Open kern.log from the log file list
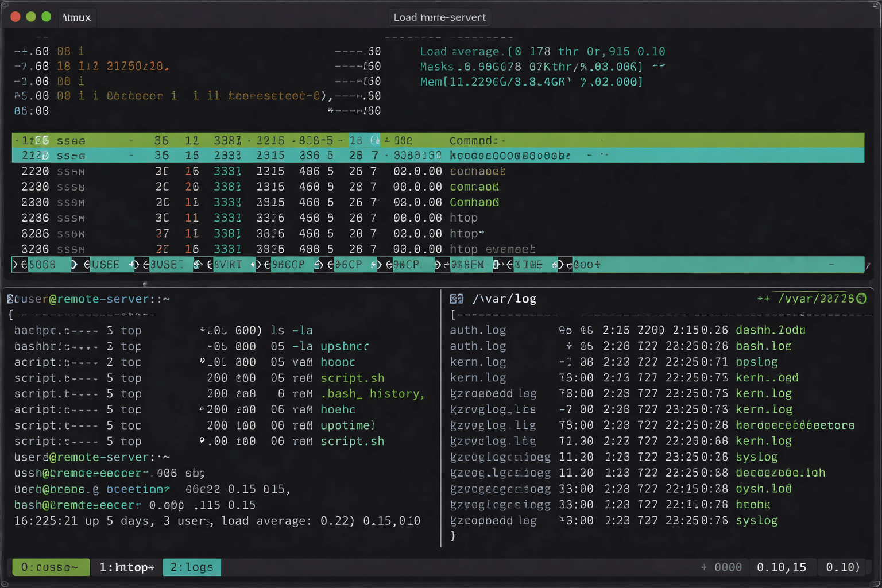 [x=478, y=361]
